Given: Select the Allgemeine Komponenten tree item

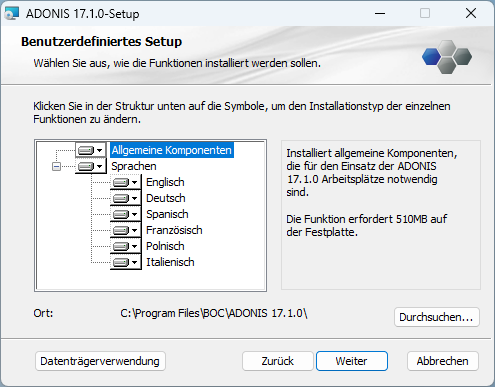Looking at the screenshot, I should (172, 150).
